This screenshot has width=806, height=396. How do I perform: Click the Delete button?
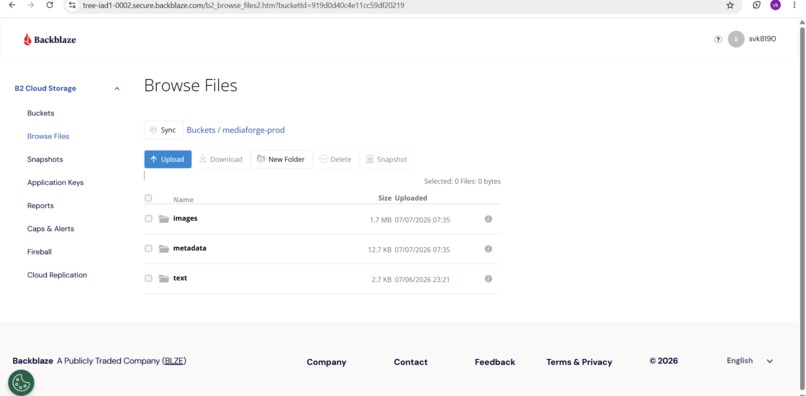335,159
